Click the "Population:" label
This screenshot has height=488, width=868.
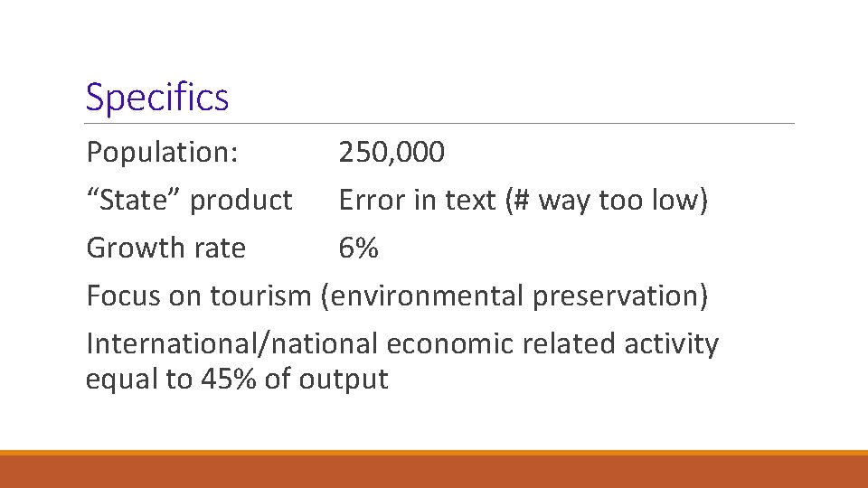pyautogui.click(x=163, y=152)
